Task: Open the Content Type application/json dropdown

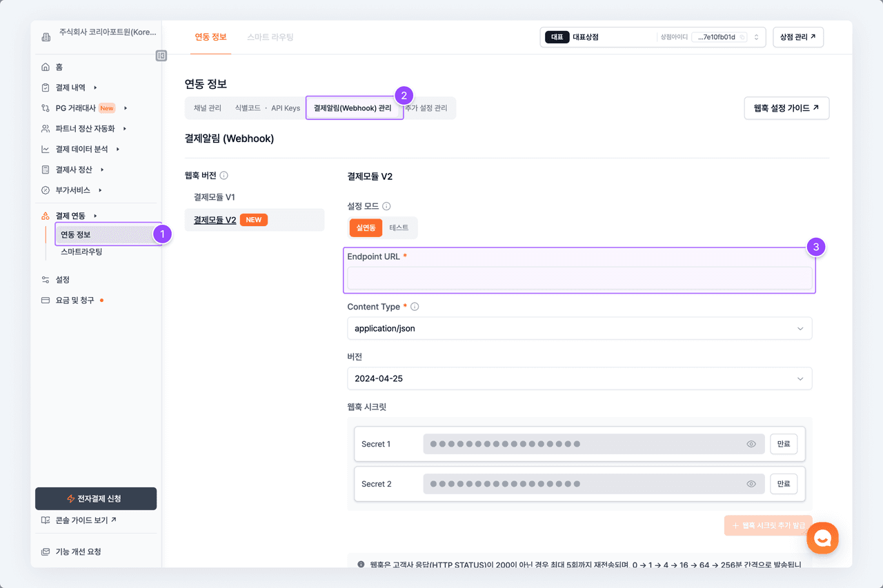Action: click(579, 329)
